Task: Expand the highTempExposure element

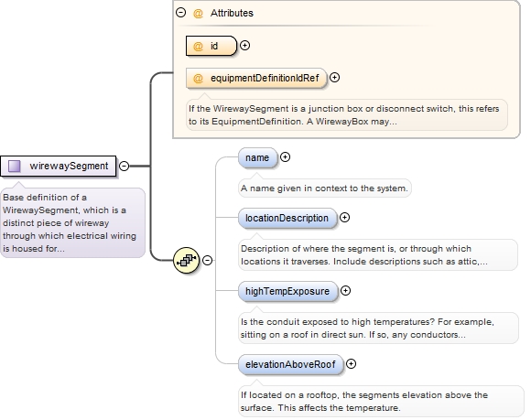Action: (345, 290)
